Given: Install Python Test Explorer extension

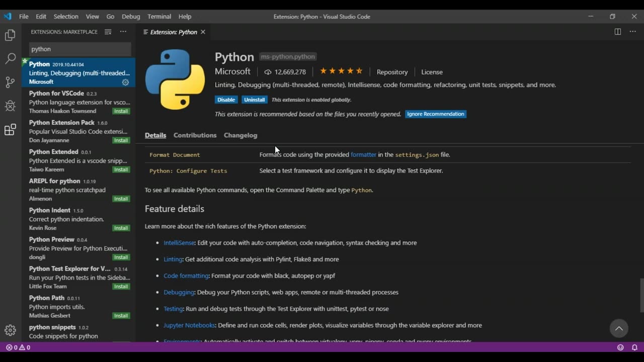Looking at the screenshot, I should [x=121, y=286].
